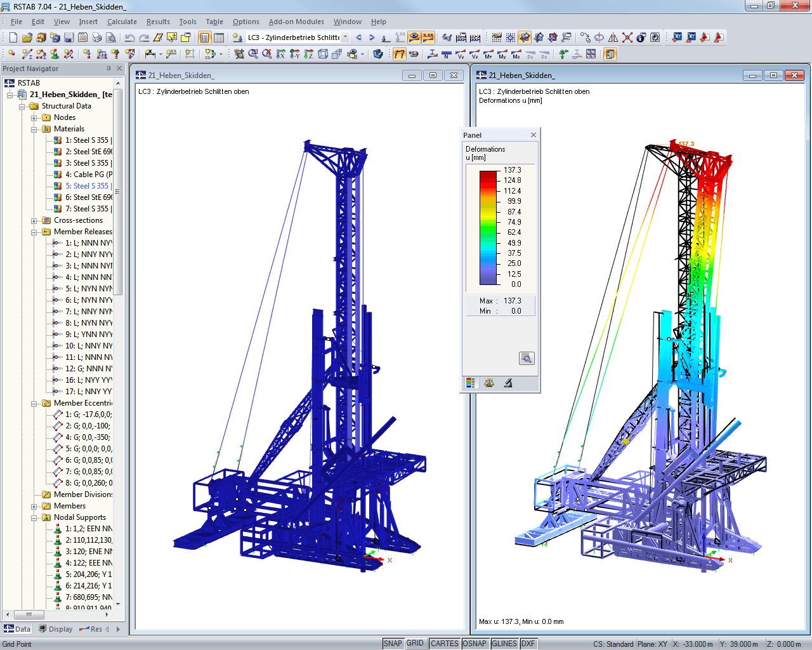Screen dimensions: 812x650
Task: Enable OSNAP in the status bar
Action: tap(475, 643)
